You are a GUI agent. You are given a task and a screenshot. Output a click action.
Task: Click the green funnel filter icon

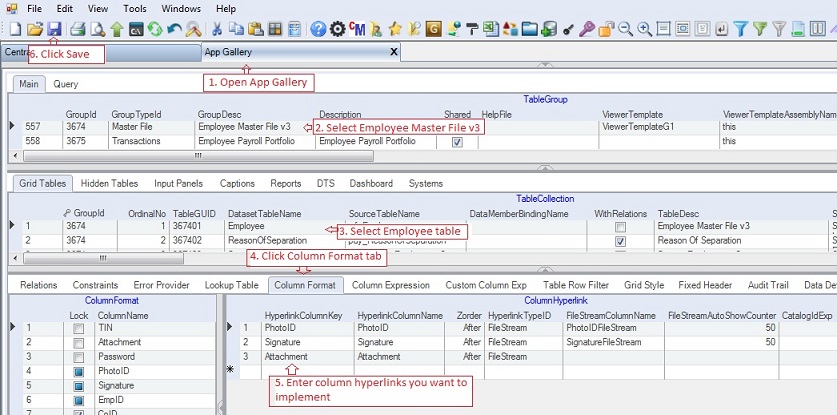(760, 29)
